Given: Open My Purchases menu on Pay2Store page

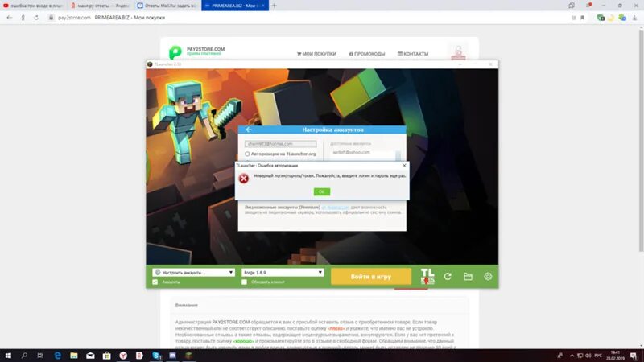Looking at the screenshot, I should tap(316, 54).
